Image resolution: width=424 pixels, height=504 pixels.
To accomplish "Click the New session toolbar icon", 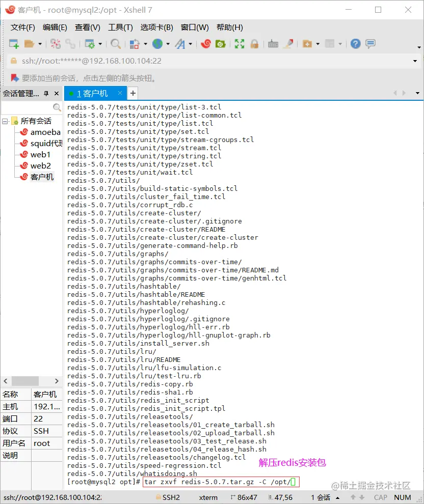I will [x=14, y=44].
